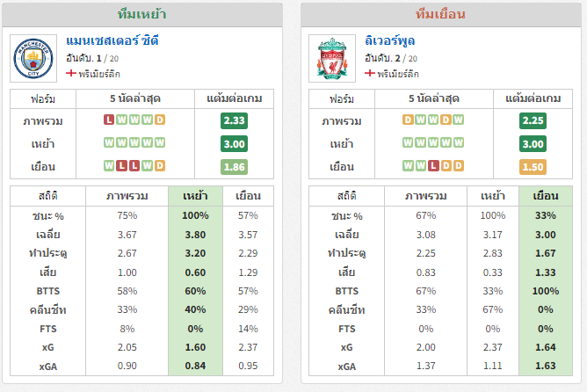Screen dimensions: 587x392
Task: Click the ทีมเยือน panel header
Action: point(440,14)
